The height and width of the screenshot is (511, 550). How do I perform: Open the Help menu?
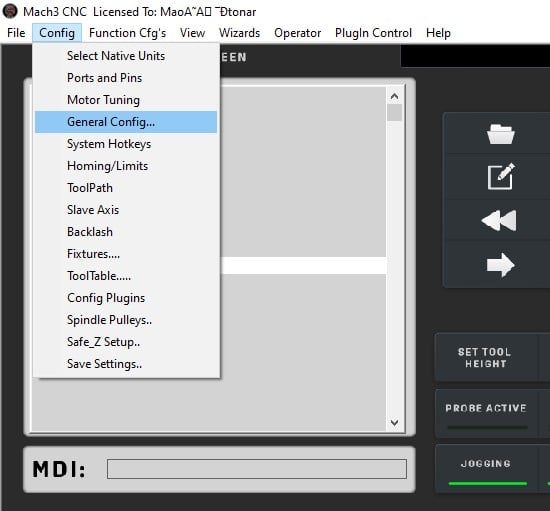click(x=438, y=33)
